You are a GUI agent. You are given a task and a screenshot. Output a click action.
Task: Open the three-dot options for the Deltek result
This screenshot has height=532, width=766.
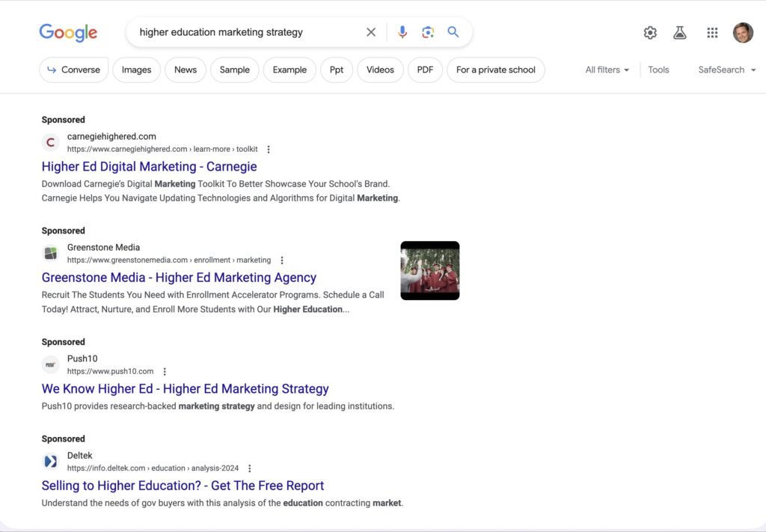[x=249, y=468]
